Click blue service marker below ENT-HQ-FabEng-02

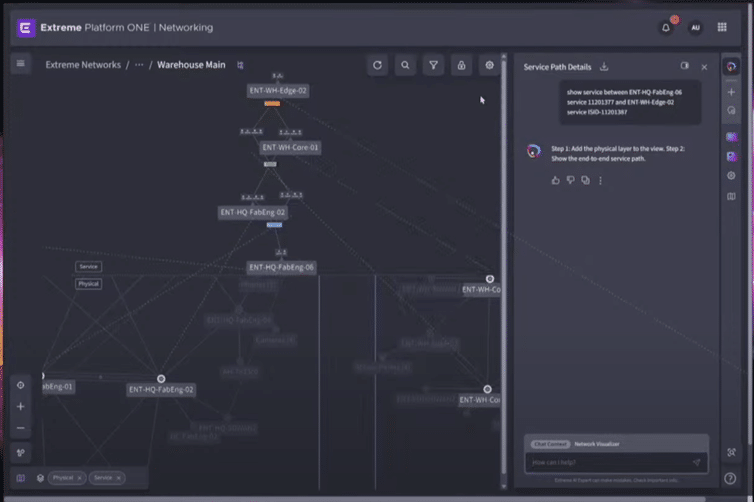tap(274, 225)
